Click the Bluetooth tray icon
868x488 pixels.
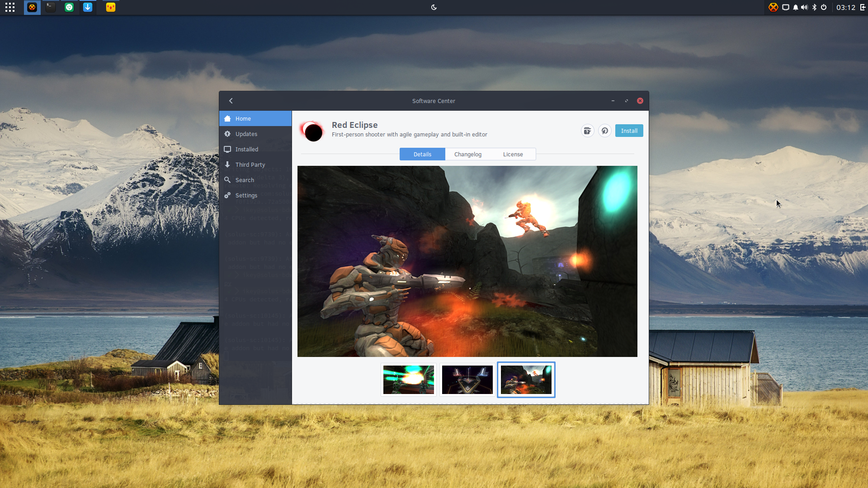(x=814, y=7)
